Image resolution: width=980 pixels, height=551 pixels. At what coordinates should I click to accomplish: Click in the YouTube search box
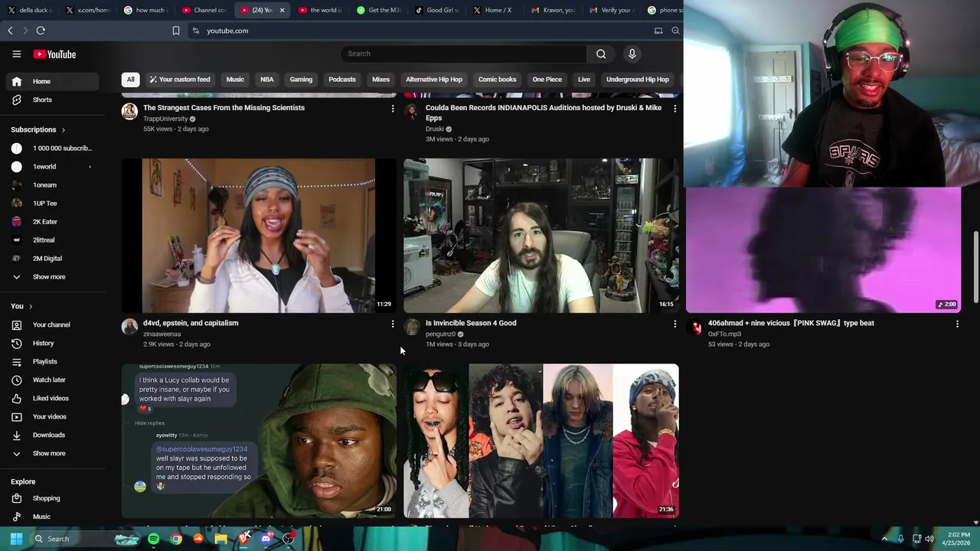tap(464, 54)
